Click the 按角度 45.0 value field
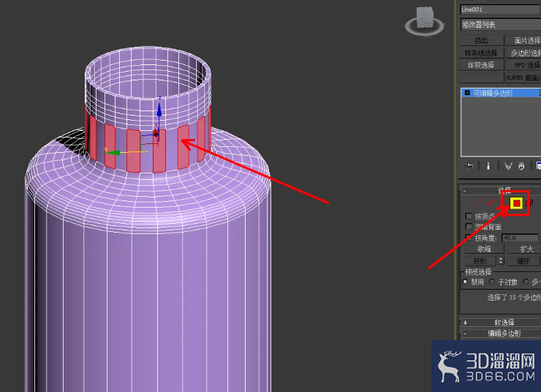This screenshot has height=392, width=541. (520, 238)
